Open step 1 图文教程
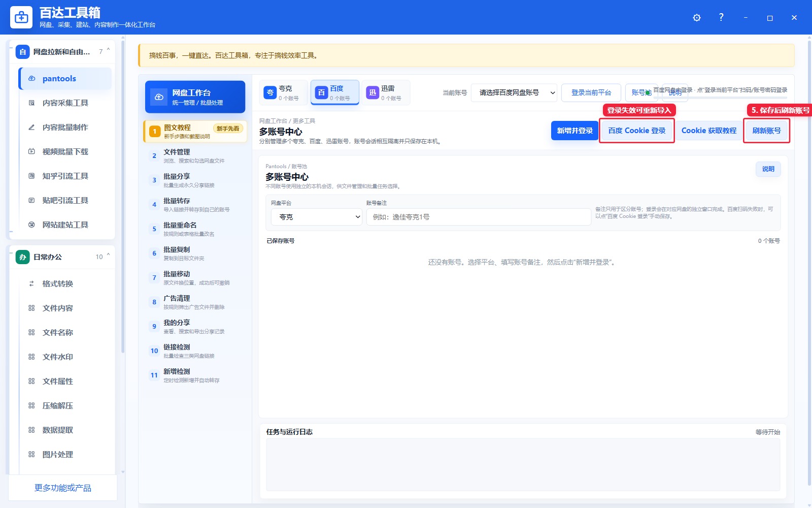Image resolution: width=812 pixels, height=508 pixels. pyautogui.click(x=195, y=132)
